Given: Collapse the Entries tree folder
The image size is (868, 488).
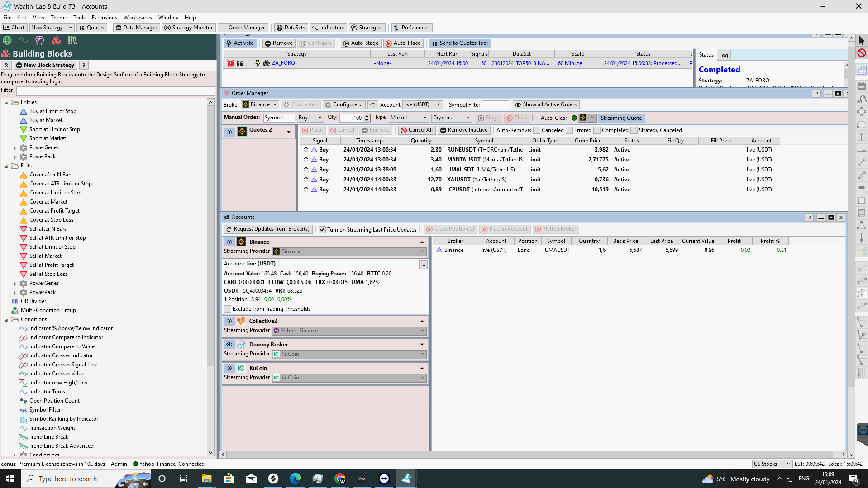Looking at the screenshot, I should tap(6, 103).
